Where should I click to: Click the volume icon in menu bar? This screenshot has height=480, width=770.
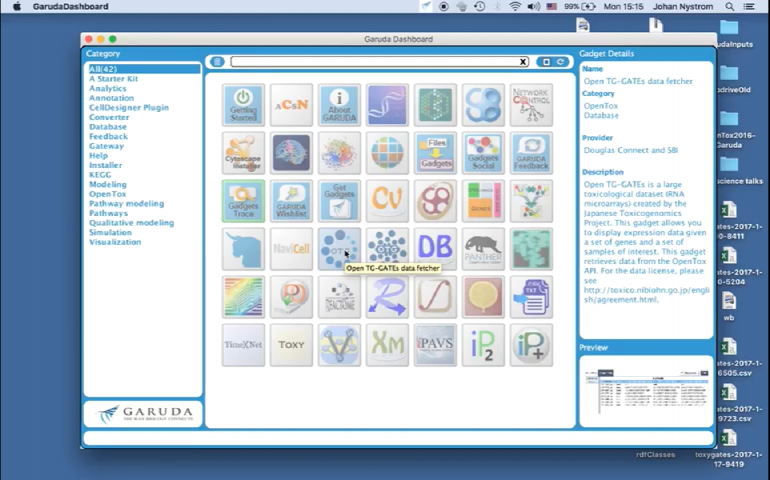pyautogui.click(x=533, y=6)
